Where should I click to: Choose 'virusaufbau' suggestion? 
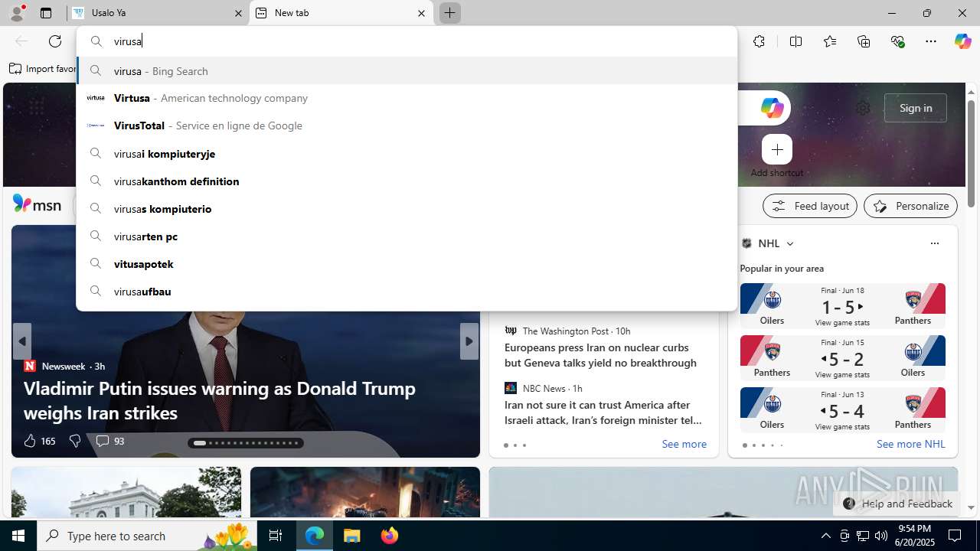407,292
